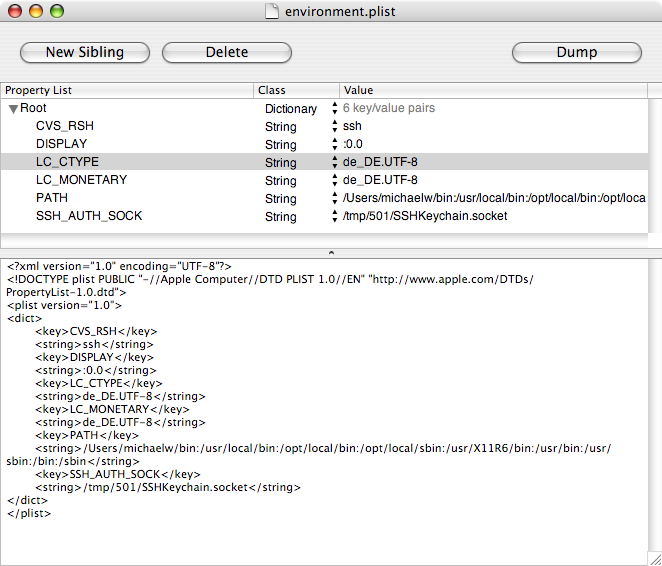
Task: Click the window resize grip icon
Action: click(x=654, y=558)
